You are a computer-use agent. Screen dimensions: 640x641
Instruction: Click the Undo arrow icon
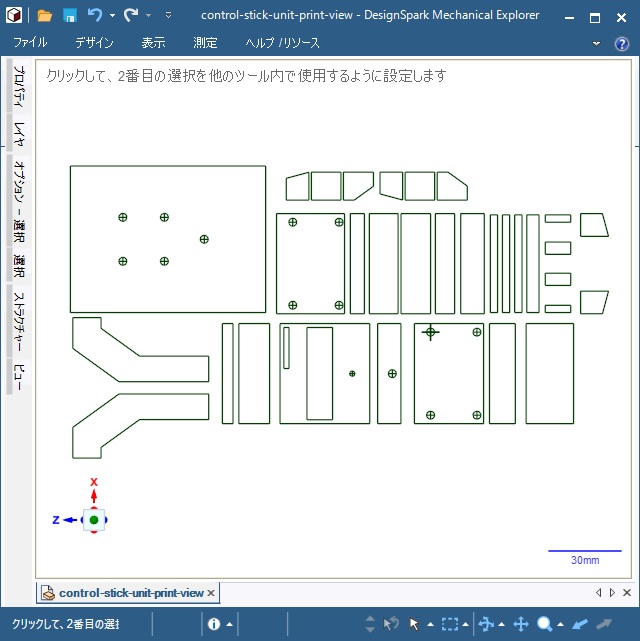tap(94, 15)
